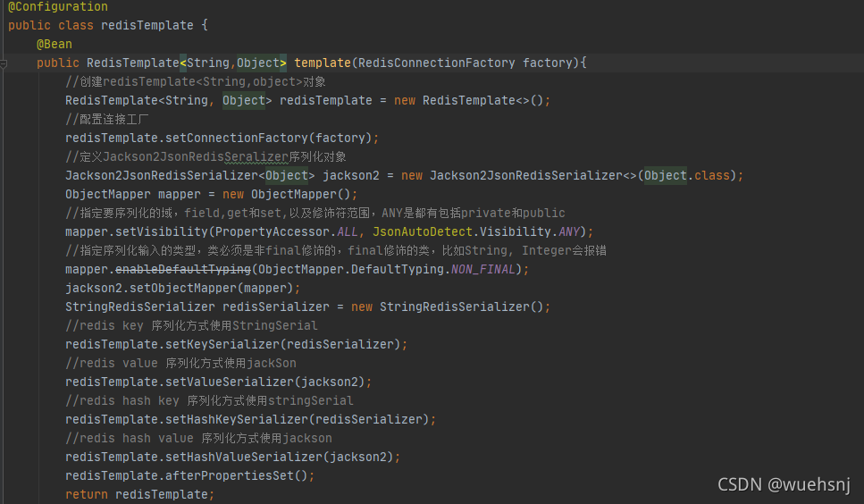Click the underlined Seralizer typo in comment
The image size is (864, 504).
pos(256,157)
